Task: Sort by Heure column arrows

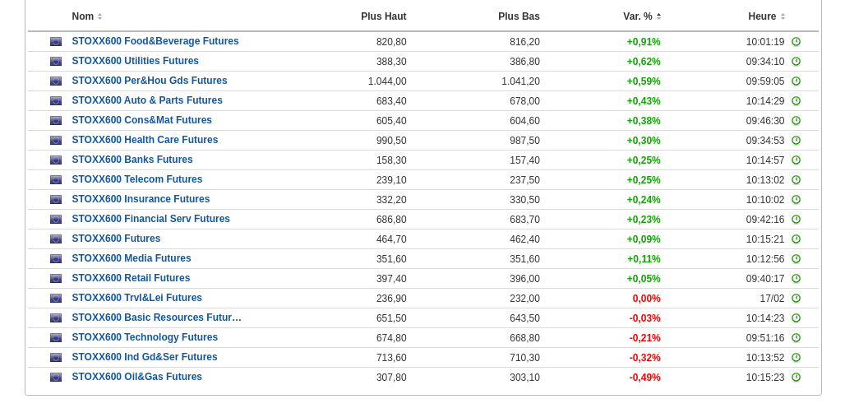Action: [783, 16]
